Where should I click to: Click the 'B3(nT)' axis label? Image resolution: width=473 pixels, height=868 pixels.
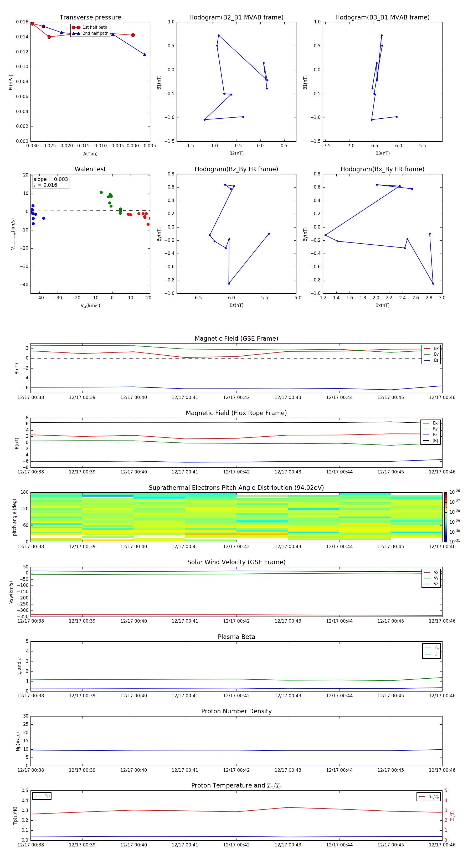[382, 153]
